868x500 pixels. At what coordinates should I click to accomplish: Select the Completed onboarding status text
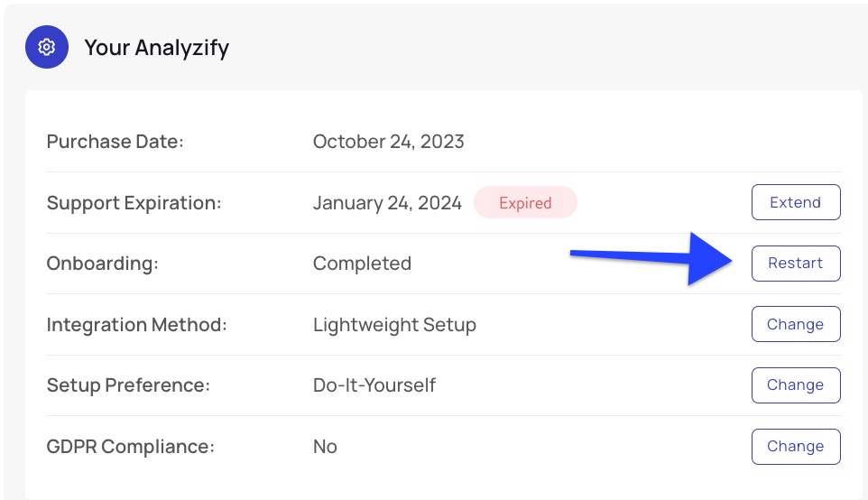coord(362,264)
